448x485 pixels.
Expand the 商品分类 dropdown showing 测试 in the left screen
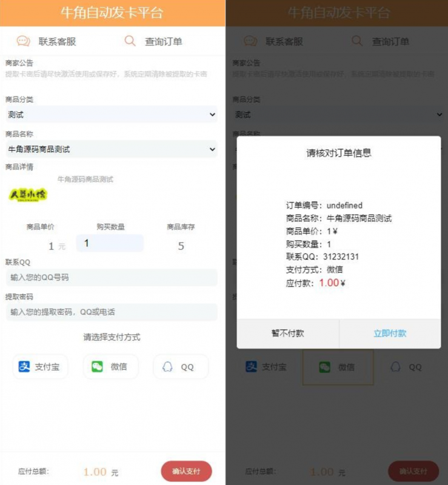point(112,115)
